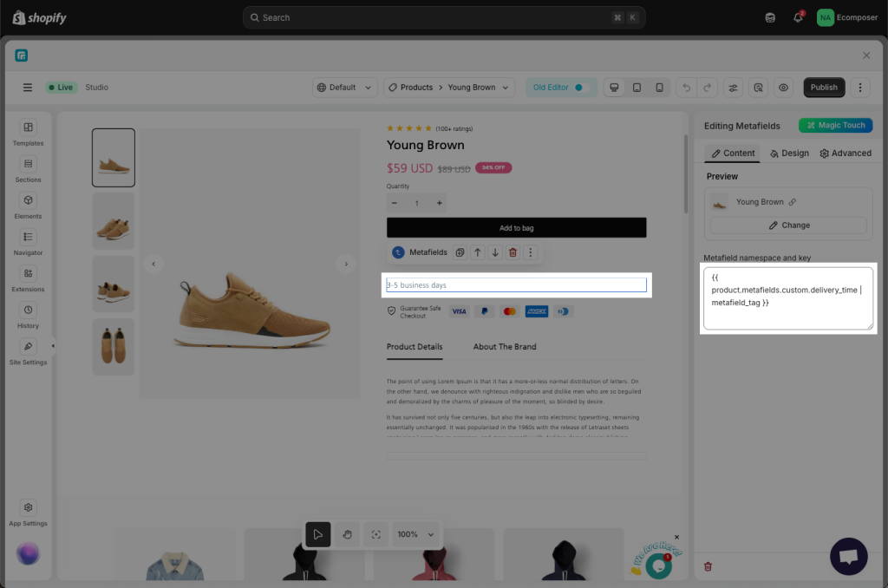888x588 pixels.
Task: Open live chat bubble
Action: (848, 556)
